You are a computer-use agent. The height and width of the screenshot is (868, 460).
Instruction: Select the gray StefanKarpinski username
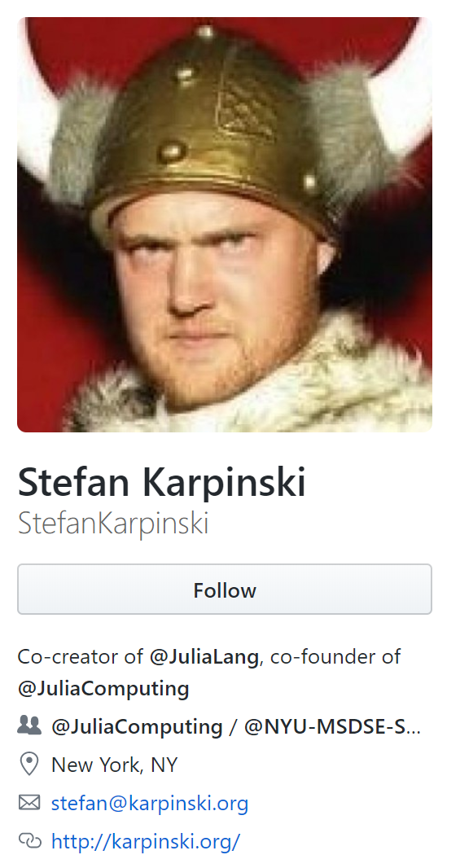pos(113,523)
